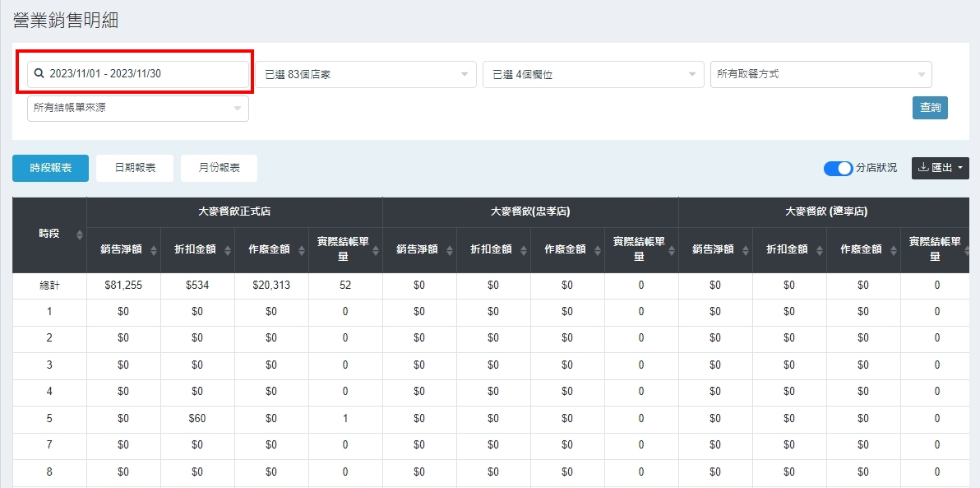
Task: Click the 查詢 search button
Action: point(930,108)
